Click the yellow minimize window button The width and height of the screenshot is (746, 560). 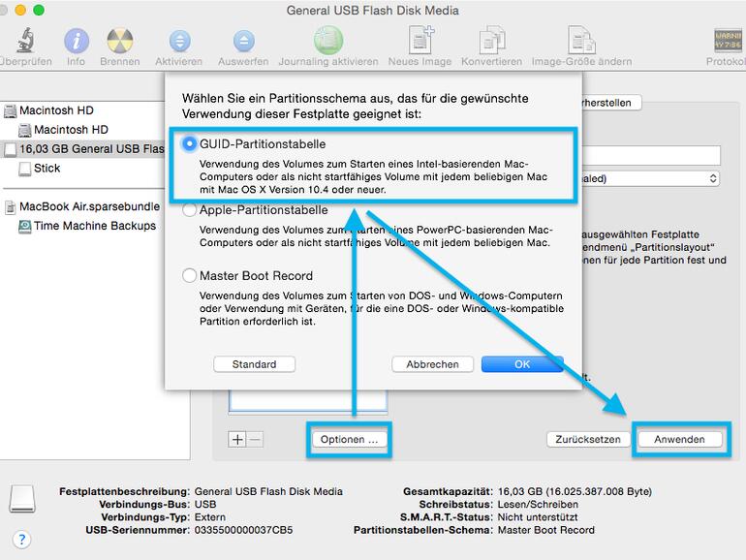tap(20, 10)
